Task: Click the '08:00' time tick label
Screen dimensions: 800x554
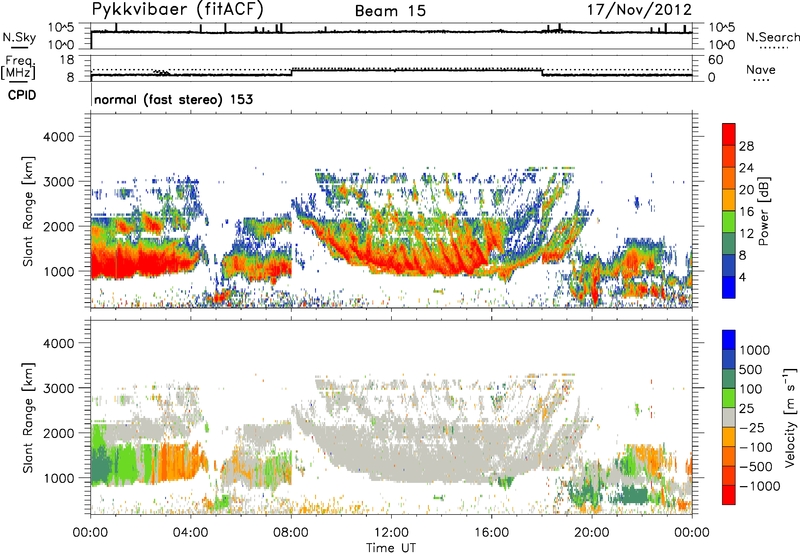Action: pyautogui.click(x=291, y=533)
